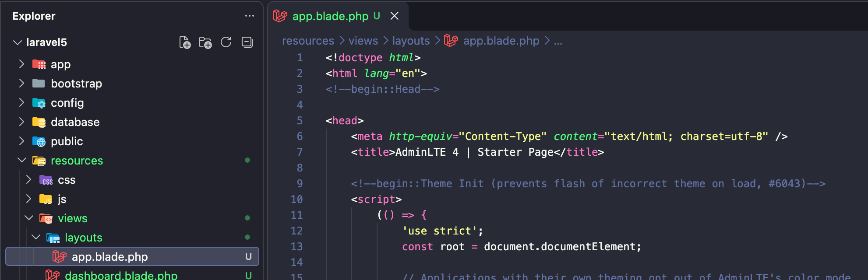The image size is (868, 280).
Task: Click the bootstrap folder label
Action: 76,84
